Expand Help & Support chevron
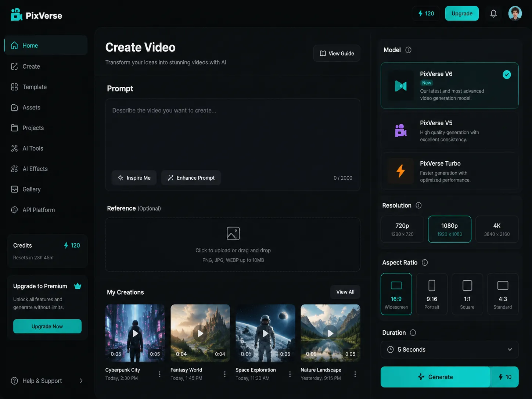Screen dimensions: 532x399 (x=81, y=381)
